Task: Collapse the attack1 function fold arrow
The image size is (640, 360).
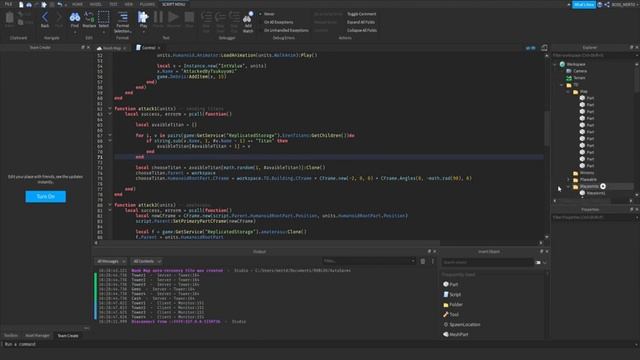Action: [x=110, y=109]
